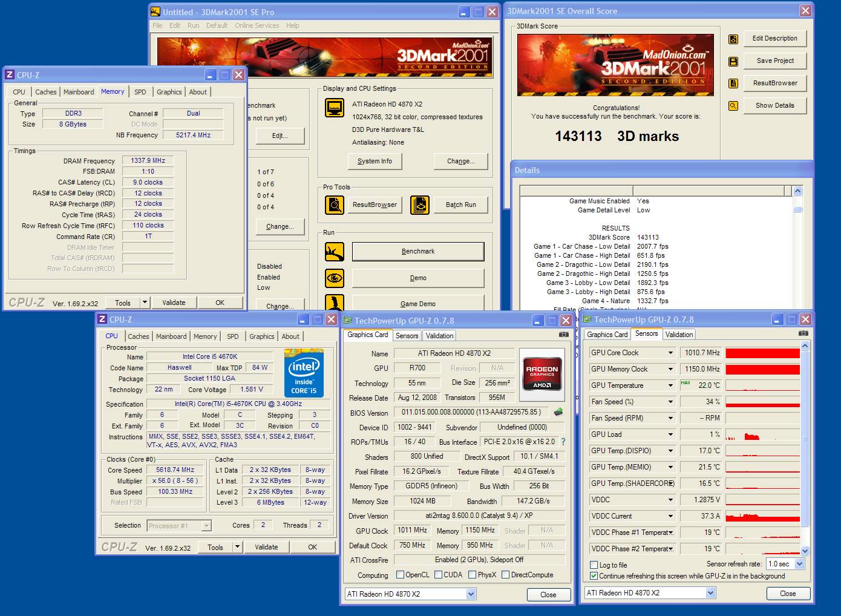This screenshot has height=616, width=841.
Task: Enable the DirectCompute checkbox
Action: pyautogui.click(x=505, y=575)
